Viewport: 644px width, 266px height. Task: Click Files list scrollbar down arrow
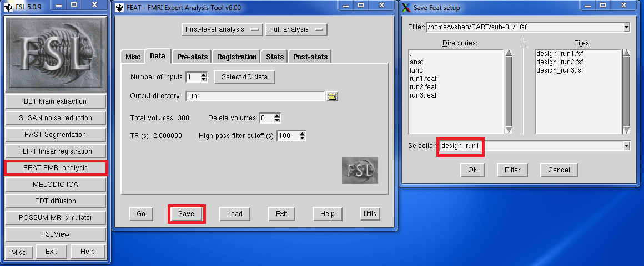click(626, 130)
